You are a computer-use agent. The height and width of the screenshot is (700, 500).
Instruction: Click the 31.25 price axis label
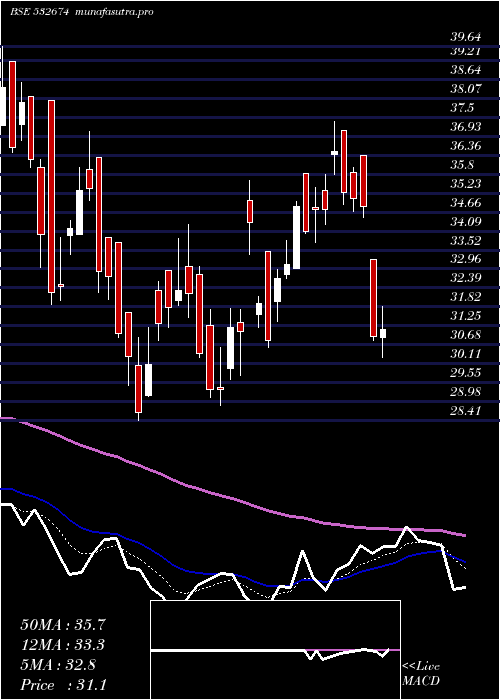[x=466, y=316]
